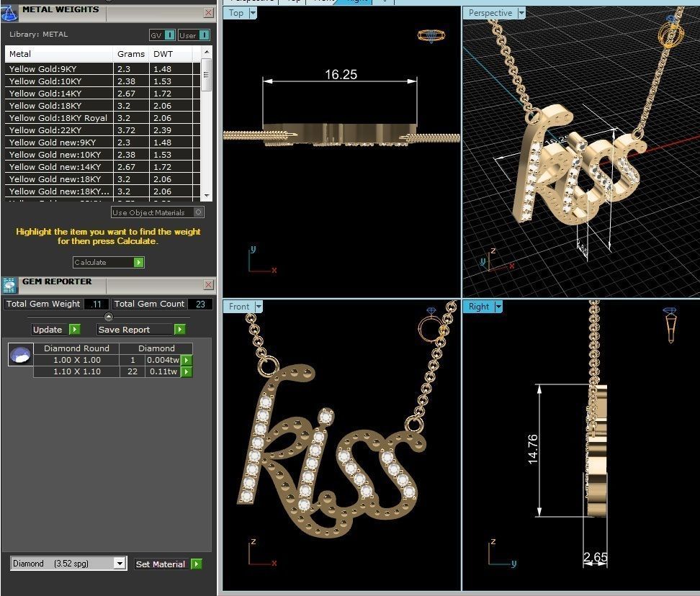Image resolution: width=700 pixels, height=596 pixels.
Task: Click green arrow beside 0.11tw
Action: pos(187,371)
